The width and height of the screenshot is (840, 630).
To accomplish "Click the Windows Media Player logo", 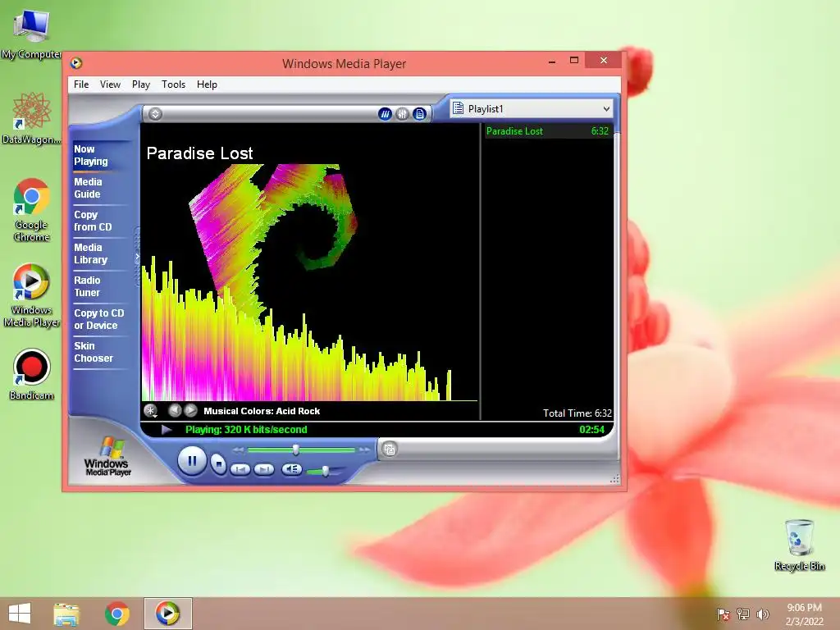I will tap(107, 456).
